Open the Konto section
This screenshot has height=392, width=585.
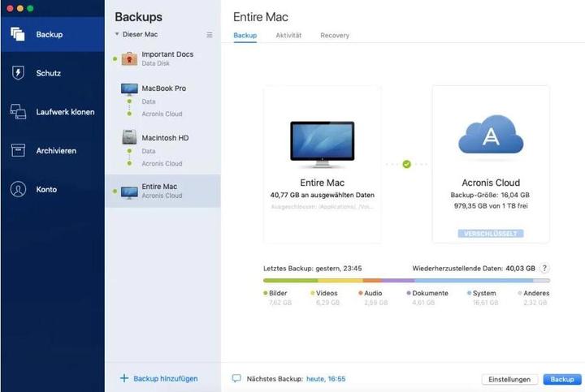53,189
